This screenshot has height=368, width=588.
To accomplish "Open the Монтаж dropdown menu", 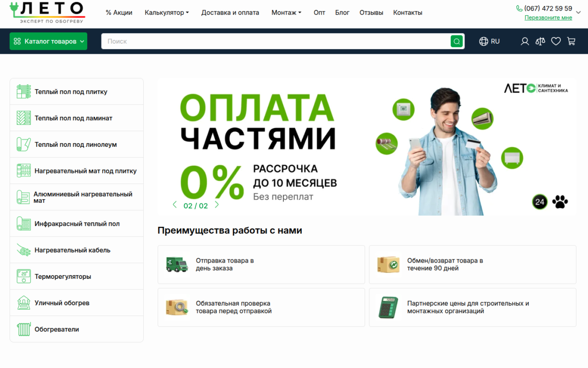I will pos(286,12).
